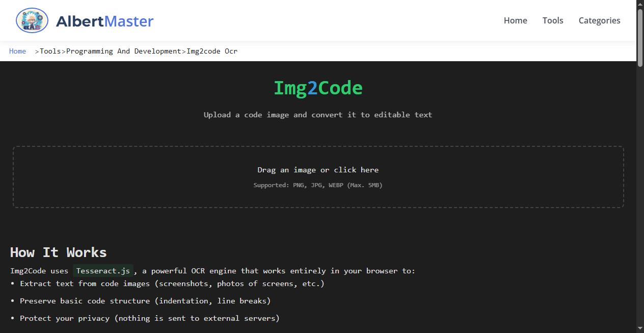Image resolution: width=644 pixels, height=333 pixels.
Task: Select the Tesseract.js inline code snippet
Action: (103, 271)
